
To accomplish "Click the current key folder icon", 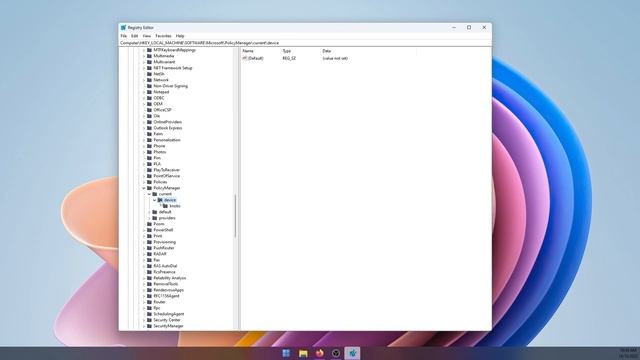I will (x=155, y=194).
